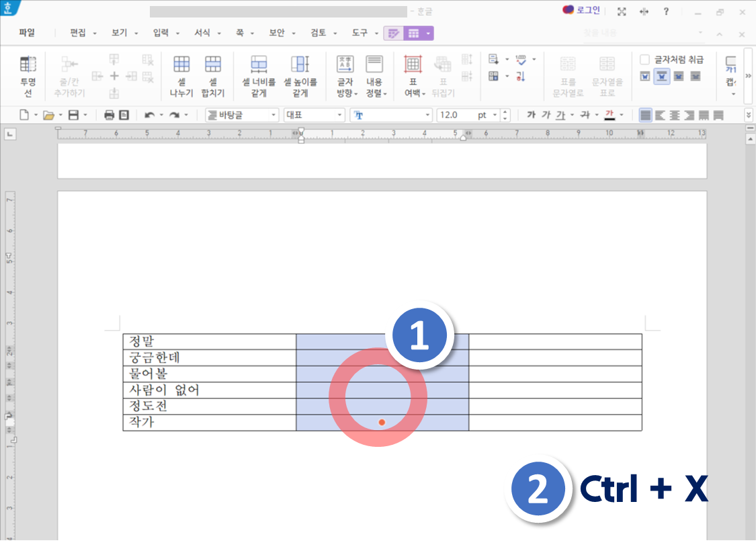Open the style dropdown showing 바탕글
Image resolution: width=756 pixels, height=551 pixels.
point(242,115)
